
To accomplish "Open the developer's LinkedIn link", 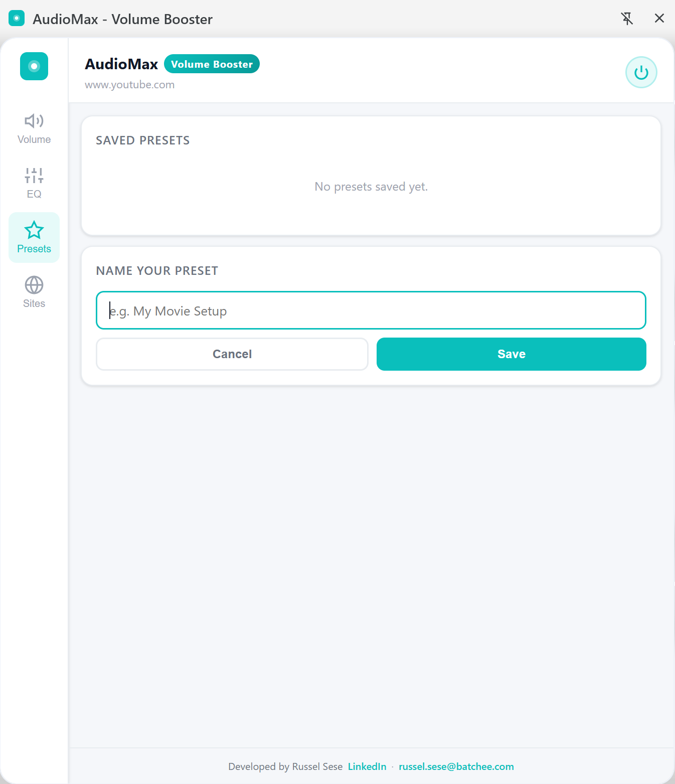I will 367,766.
